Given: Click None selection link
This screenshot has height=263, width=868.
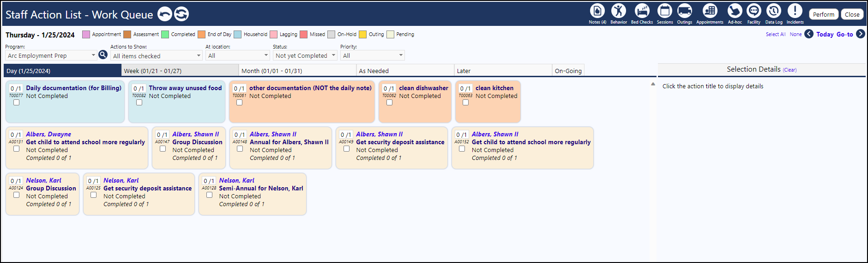Looking at the screenshot, I should click(x=796, y=34).
